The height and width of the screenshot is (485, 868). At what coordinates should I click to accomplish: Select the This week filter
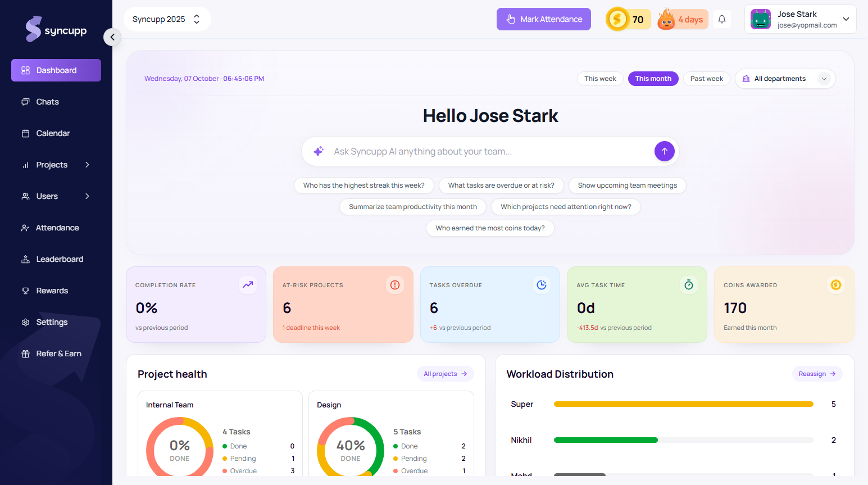(x=600, y=79)
